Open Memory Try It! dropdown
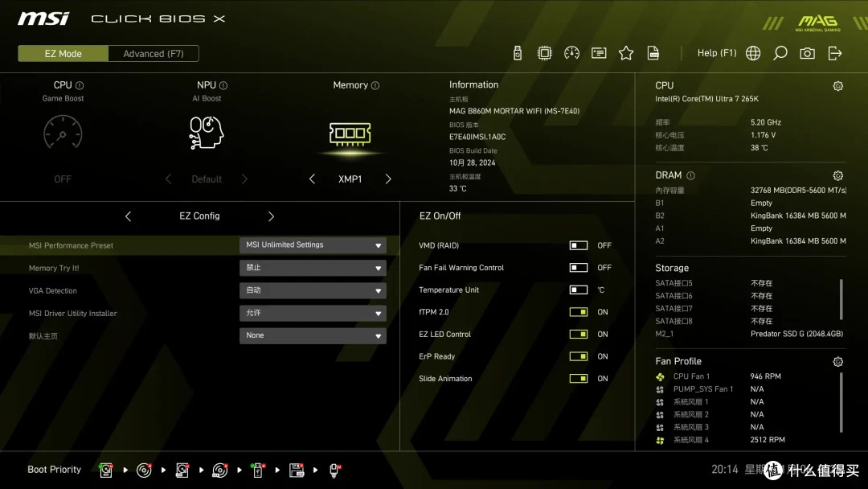This screenshot has width=868, height=489. click(x=313, y=268)
